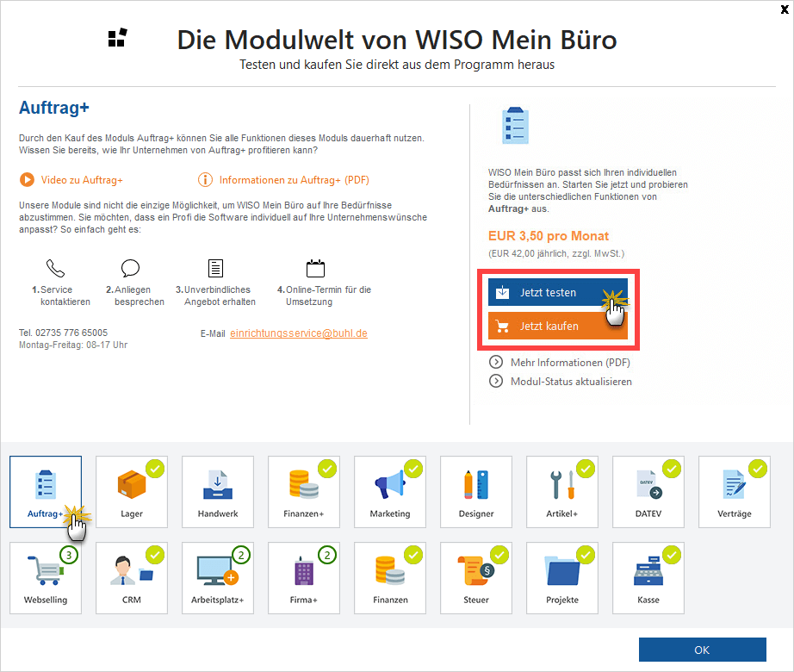Open the Handwerk module tile
The image size is (794, 672).
tap(218, 492)
